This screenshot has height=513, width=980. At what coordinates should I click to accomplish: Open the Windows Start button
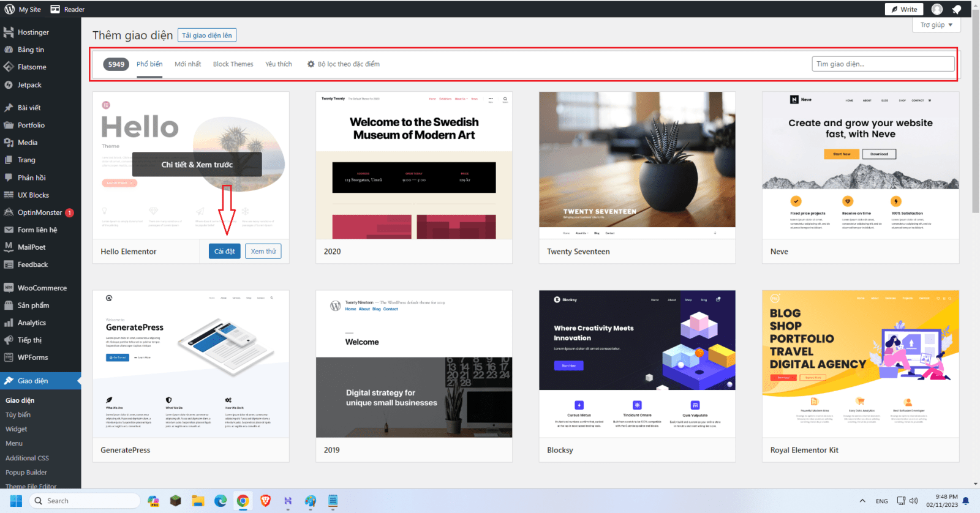tap(16, 501)
